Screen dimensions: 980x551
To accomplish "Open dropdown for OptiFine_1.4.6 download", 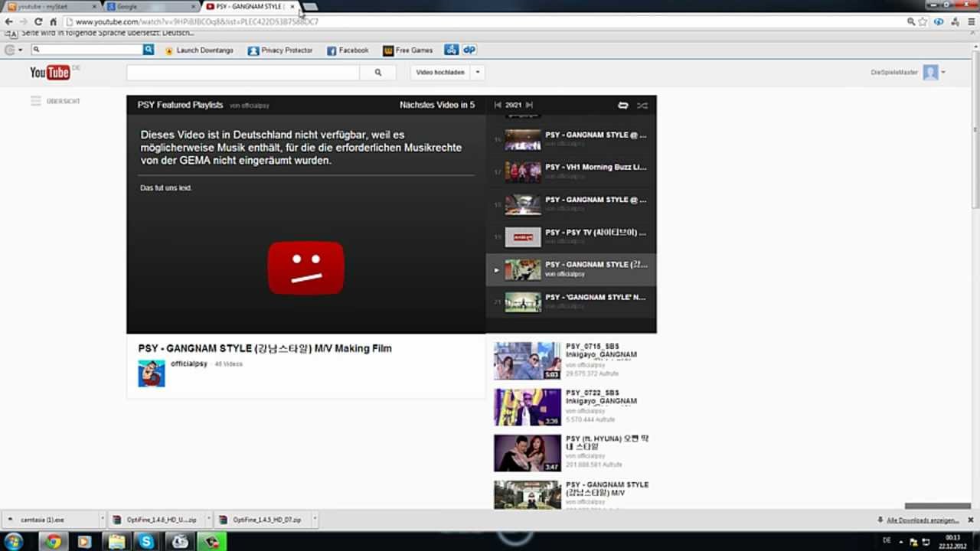I will click(207, 520).
